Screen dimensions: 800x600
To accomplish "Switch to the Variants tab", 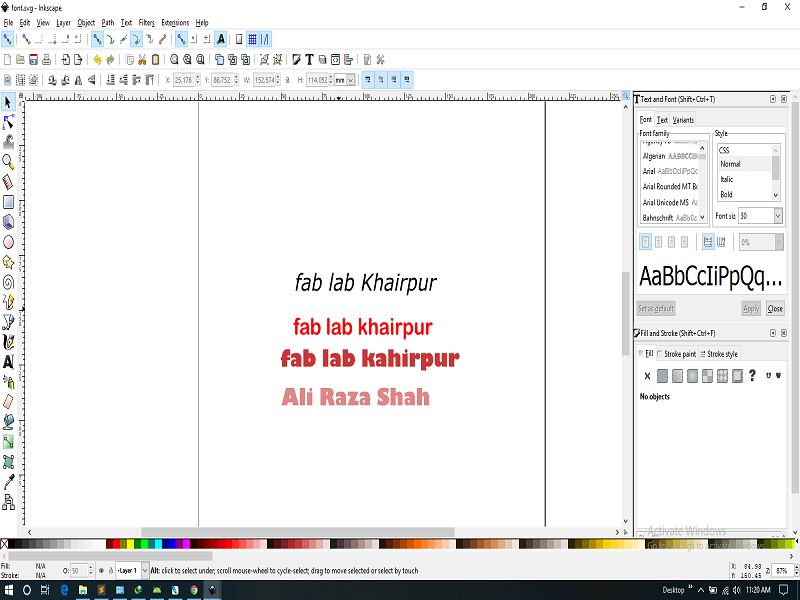I will click(683, 120).
